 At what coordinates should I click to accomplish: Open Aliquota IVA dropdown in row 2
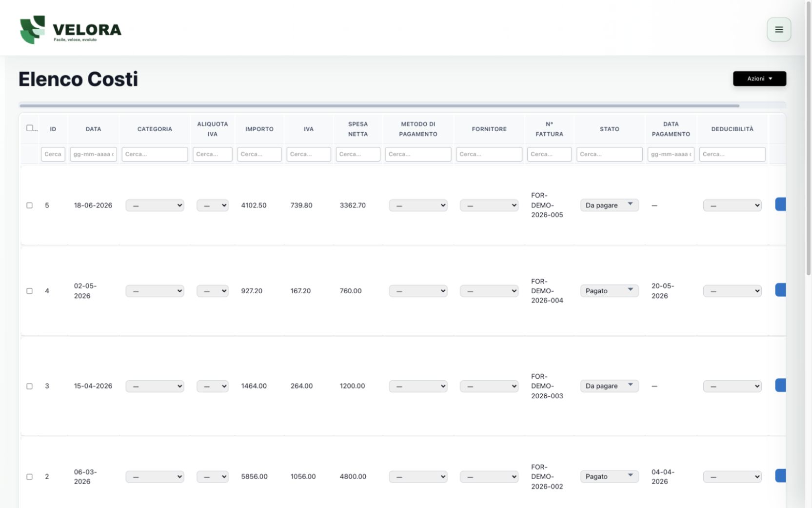(x=213, y=477)
